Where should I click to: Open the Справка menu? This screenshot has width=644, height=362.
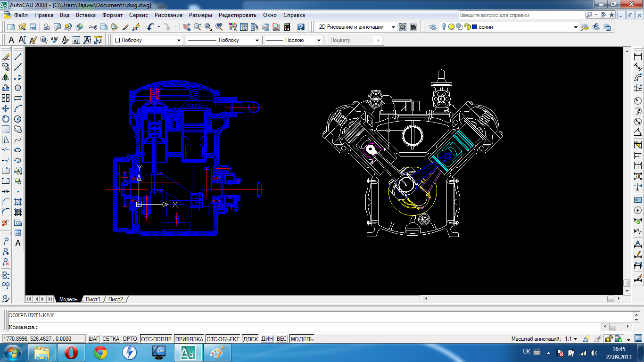point(294,15)
